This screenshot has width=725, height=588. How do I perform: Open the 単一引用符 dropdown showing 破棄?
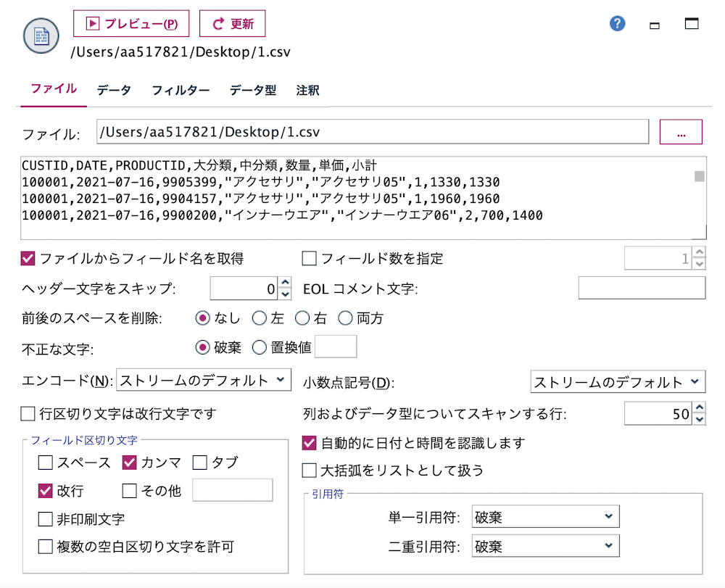pos(546,516)
